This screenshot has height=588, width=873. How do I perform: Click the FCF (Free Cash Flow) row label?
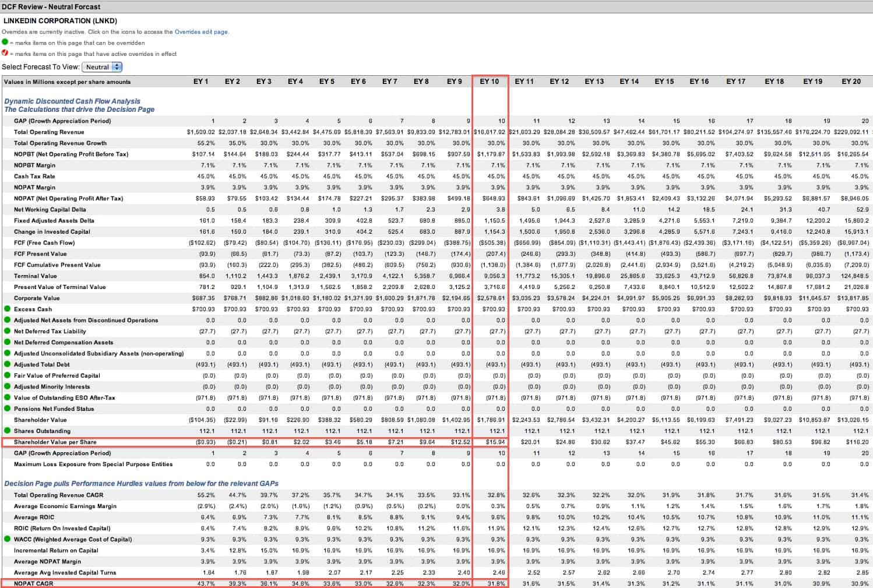click(44, 243)
